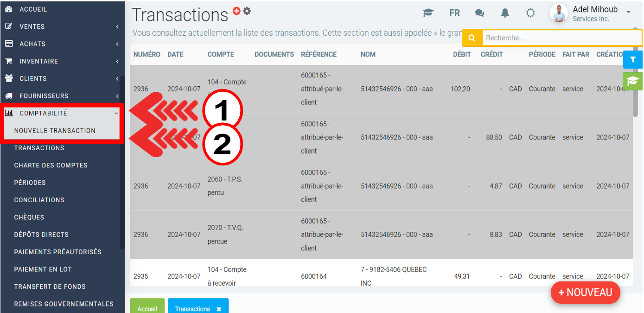Click the red Nouveau button
The height and width of the screenshot is (313, 644).
585,293
